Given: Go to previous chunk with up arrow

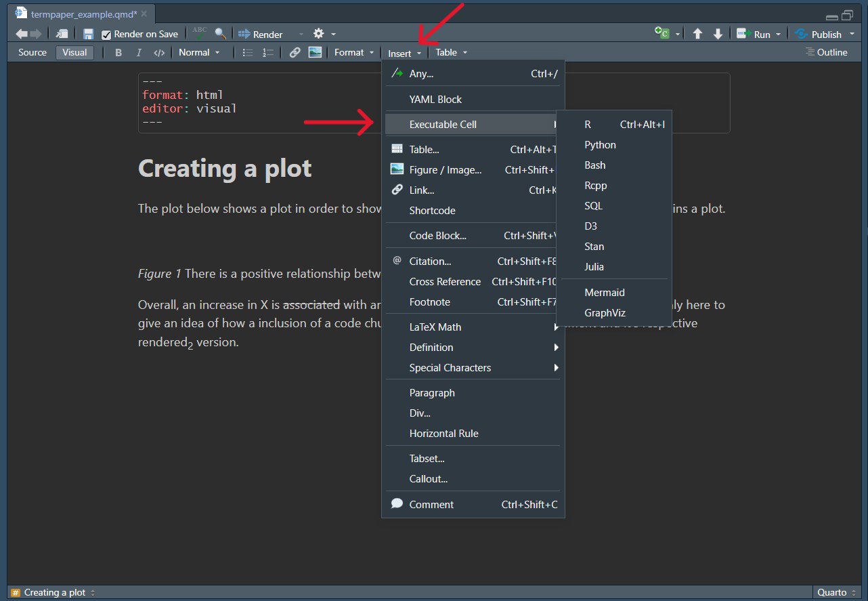Looking at the screenshot, I should tap(697, 34).
